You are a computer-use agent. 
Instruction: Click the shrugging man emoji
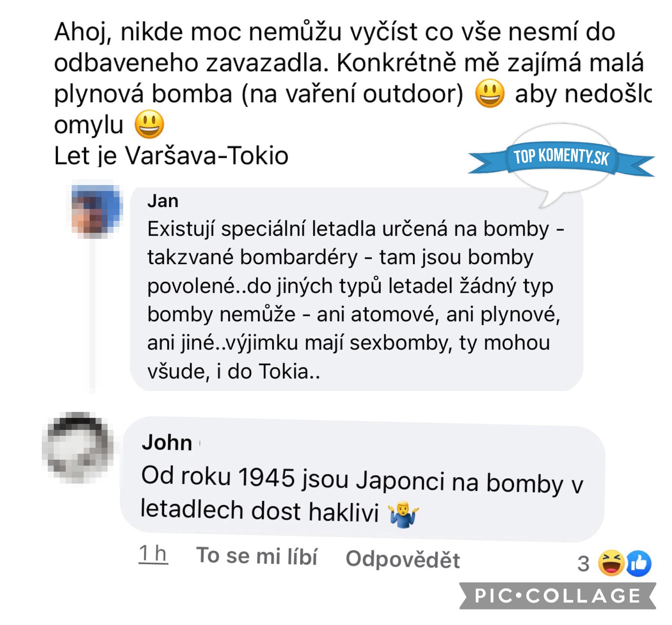click(404, 514)
